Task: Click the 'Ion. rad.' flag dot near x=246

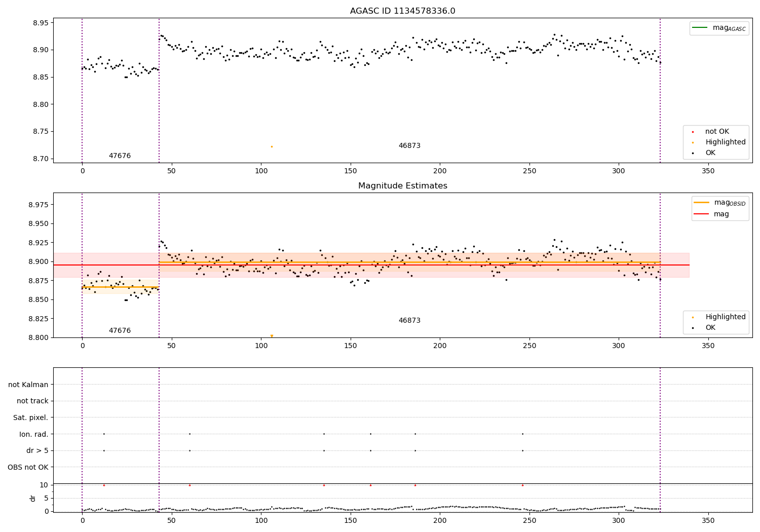Action: click(x=522, y=434)
